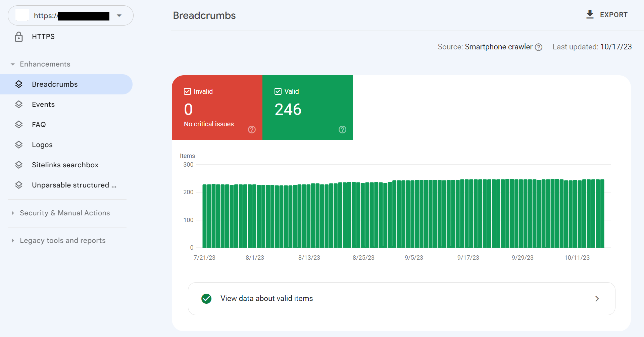Click help icon beside Smartphone crawler
644x337 pixels.
(539, 47)
